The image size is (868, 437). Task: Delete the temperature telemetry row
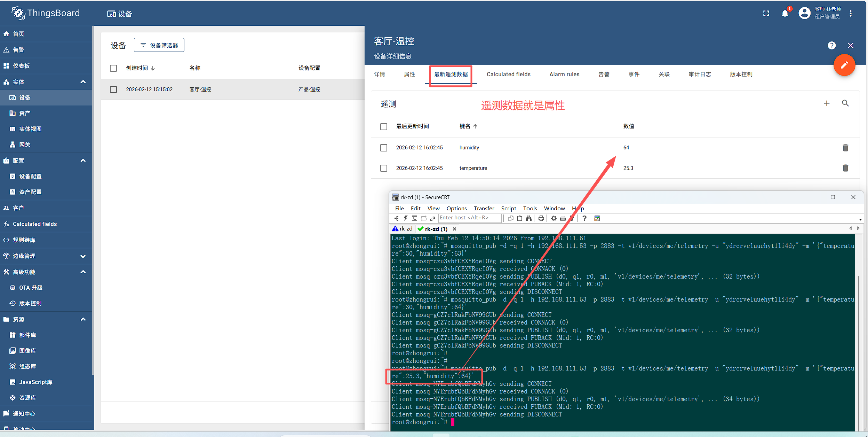[845, 168]
